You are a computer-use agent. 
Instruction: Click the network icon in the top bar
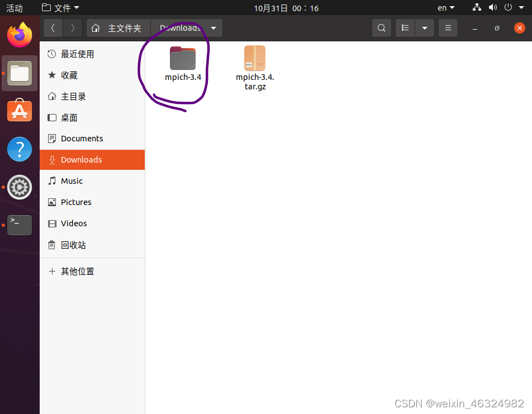[476, 7]
